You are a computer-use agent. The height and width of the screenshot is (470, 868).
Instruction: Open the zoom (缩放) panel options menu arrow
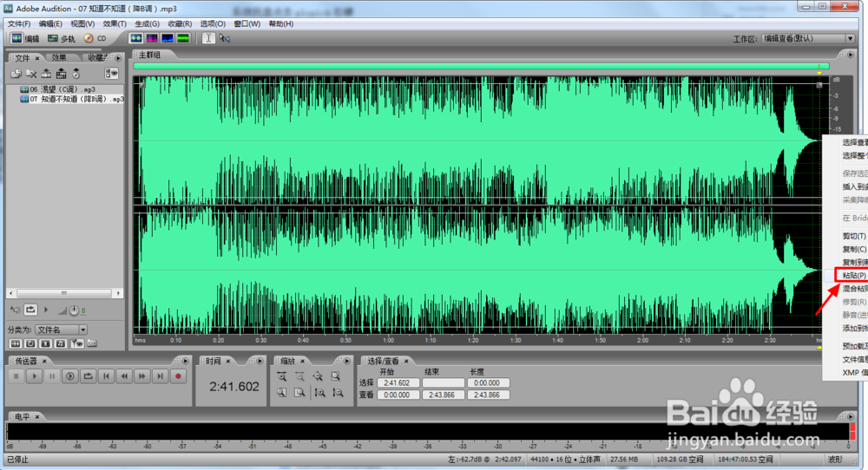[x=346, y=361]
